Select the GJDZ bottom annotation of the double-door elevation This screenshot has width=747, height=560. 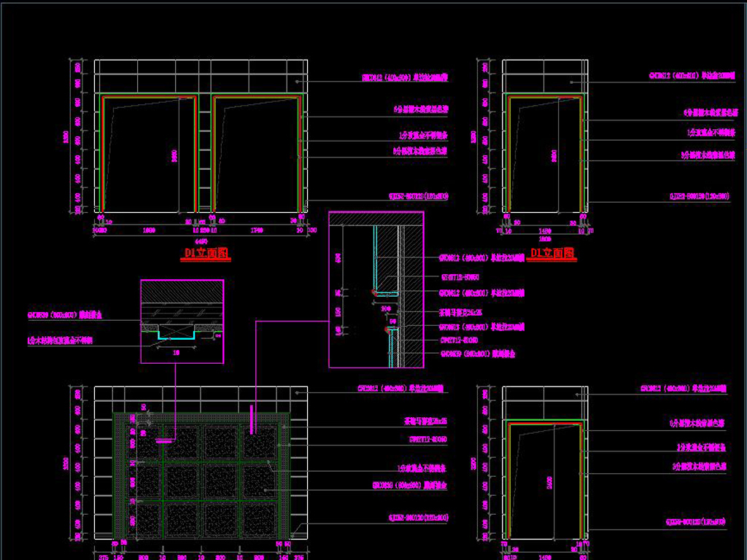pos(418,195)
